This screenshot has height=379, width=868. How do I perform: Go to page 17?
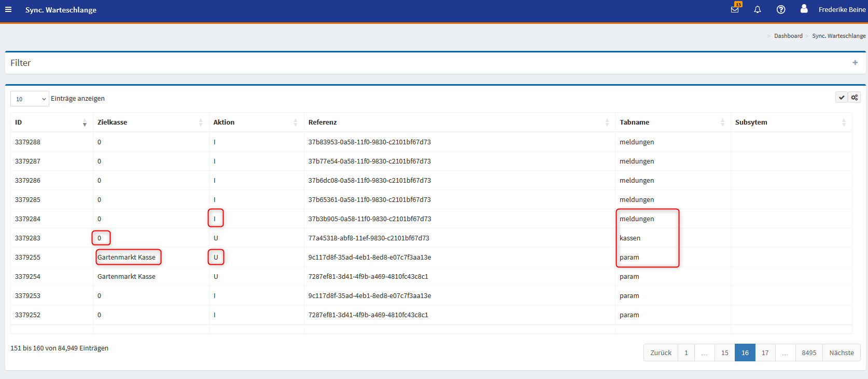tap(765, 353)
